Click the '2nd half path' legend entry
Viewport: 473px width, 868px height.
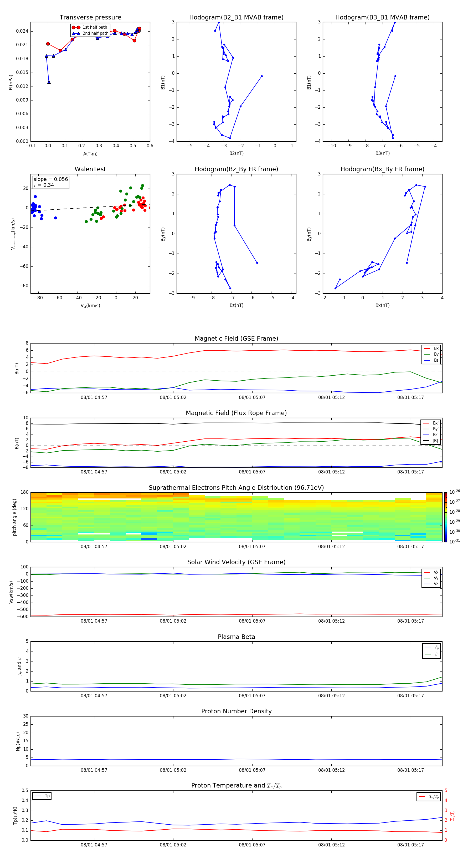(x=90, y=33)
